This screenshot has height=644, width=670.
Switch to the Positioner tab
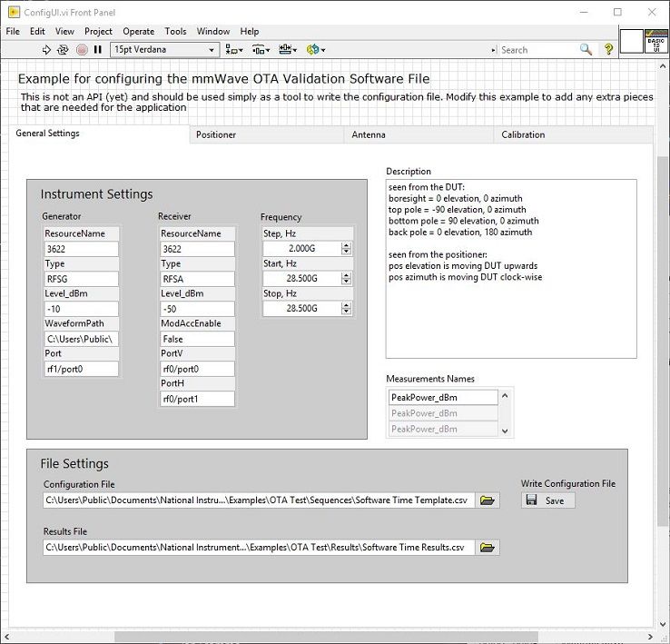216,134
